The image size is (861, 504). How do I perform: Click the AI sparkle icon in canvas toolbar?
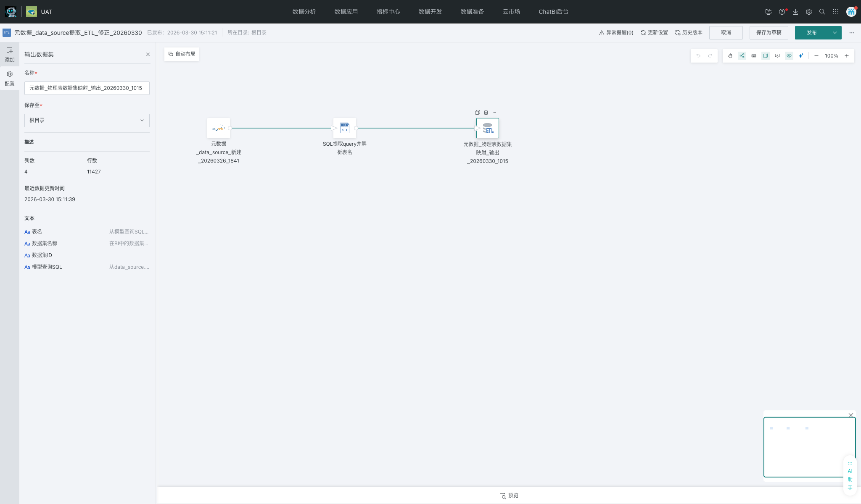(801, 56)
